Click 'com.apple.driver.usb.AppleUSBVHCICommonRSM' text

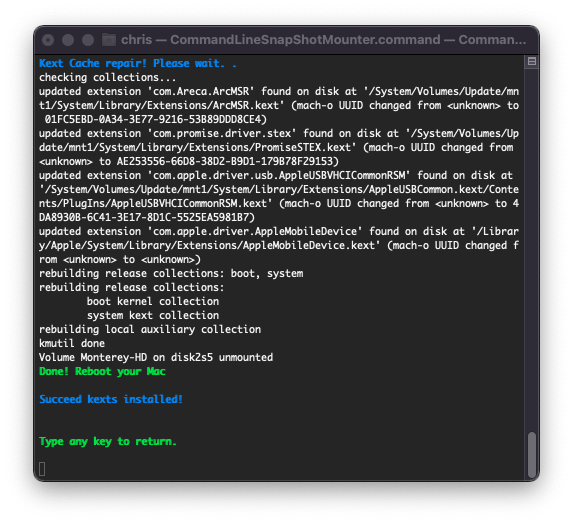pos(279,175)
